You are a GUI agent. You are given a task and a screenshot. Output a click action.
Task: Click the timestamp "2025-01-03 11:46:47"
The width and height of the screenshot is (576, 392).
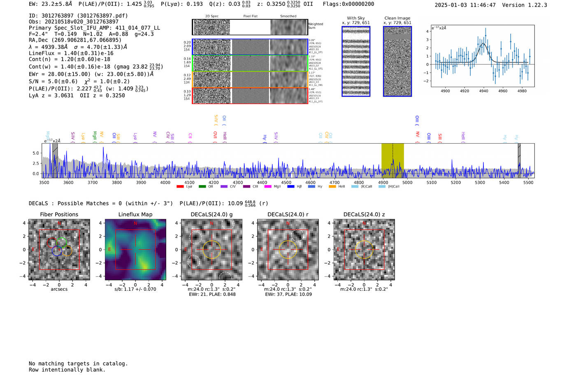click(x=465, y=5)
